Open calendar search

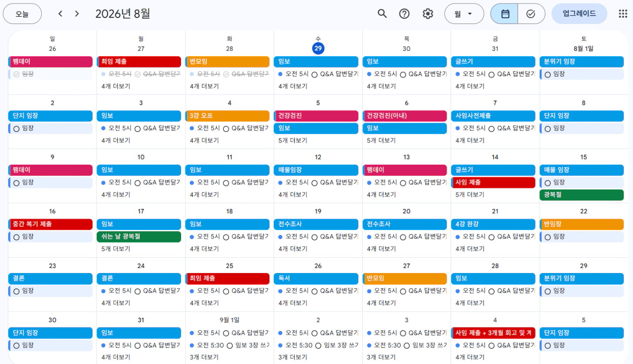382,13
